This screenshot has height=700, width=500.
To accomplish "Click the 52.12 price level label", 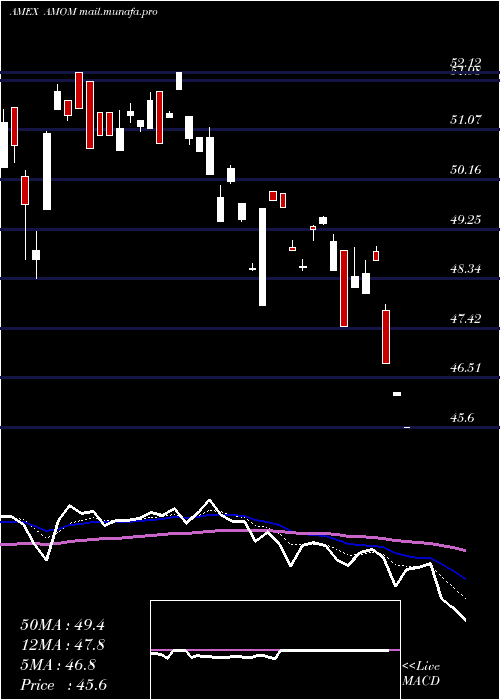I will (x=465, y=63).
